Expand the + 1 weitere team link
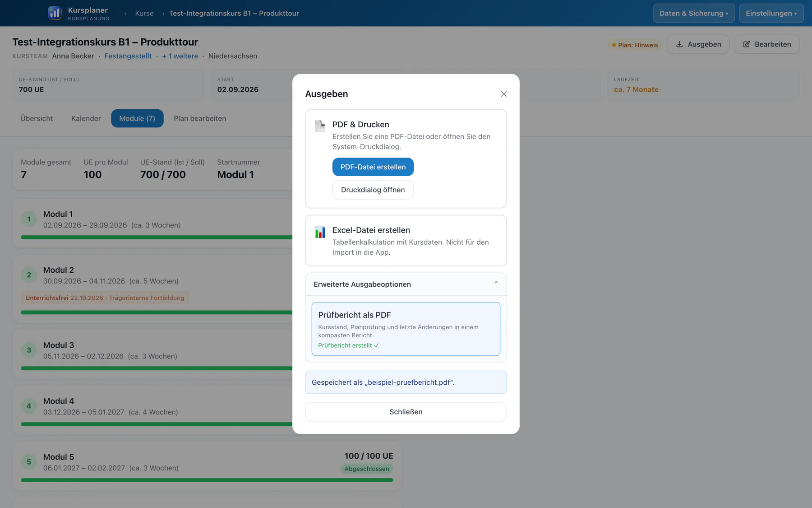The height and width of the screenshot is (508, 812). pos(180,56)
